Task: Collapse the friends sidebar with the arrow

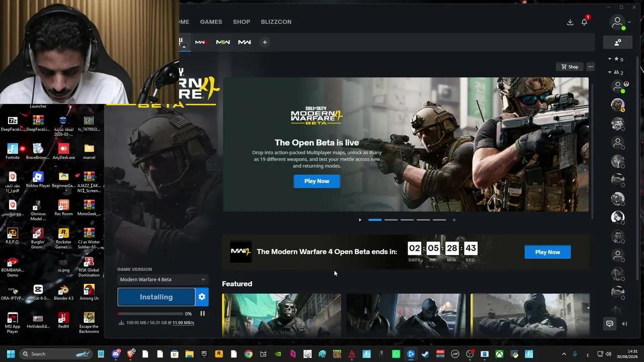Action: click(624, 324)
